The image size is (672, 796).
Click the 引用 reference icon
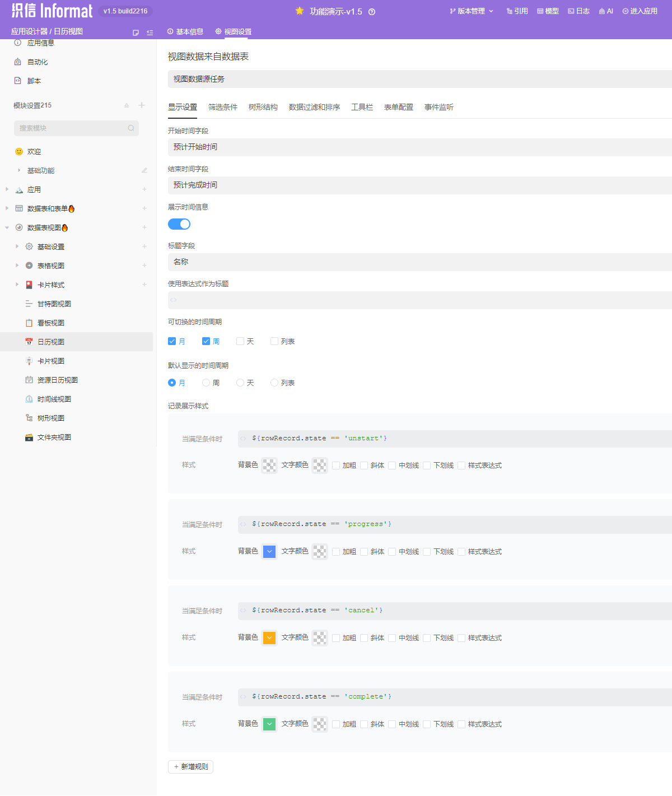pos(510,11)
